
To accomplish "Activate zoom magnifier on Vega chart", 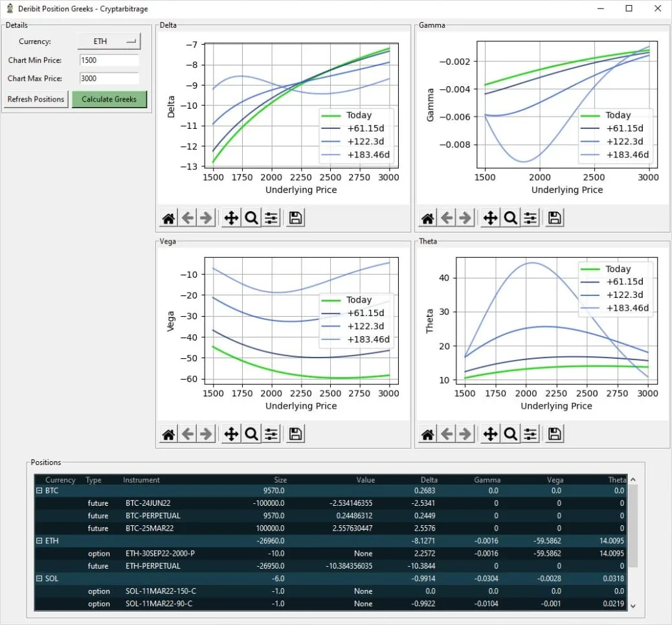I will pyautogui.click(x=251, y=434).
